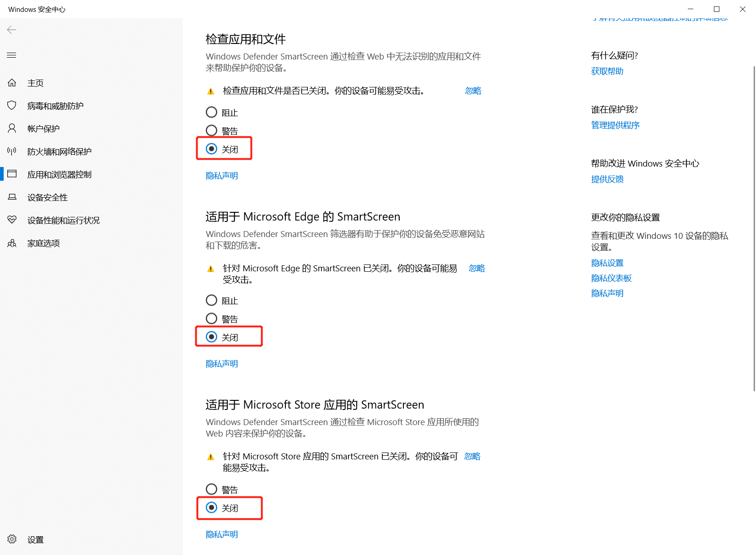This screenshot has width=756, height=555.
Task: Click the 获取帮助 link
Action: [x=607, y=71]
